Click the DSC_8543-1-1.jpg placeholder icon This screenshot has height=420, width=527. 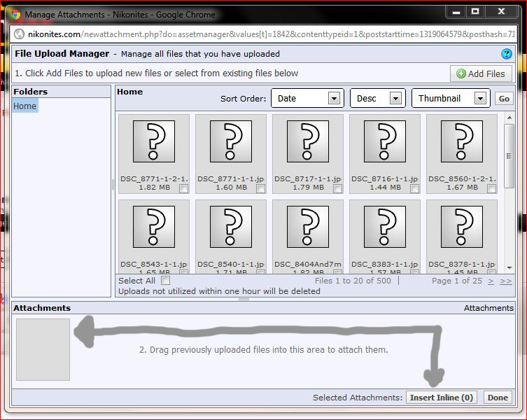(154, 227)
